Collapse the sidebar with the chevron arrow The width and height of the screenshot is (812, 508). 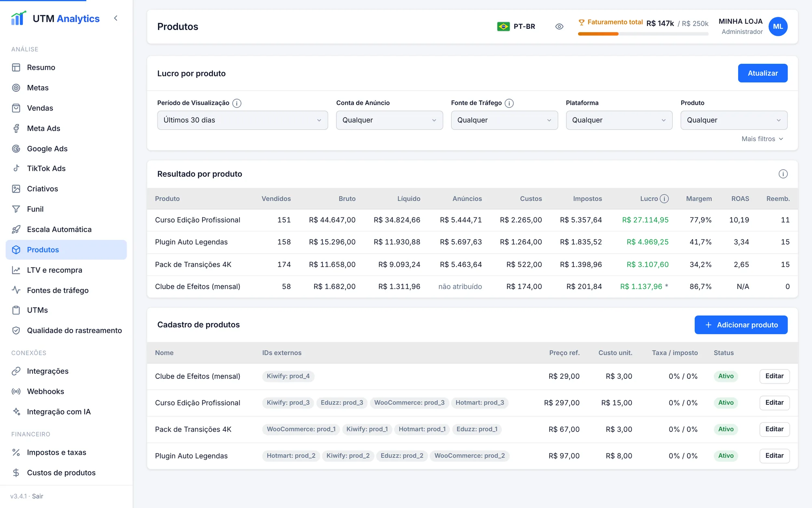[116, 18]
